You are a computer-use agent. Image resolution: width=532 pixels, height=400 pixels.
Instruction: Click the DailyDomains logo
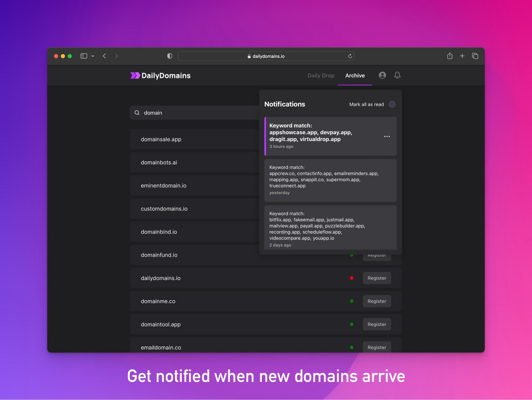tap(160, 75)
